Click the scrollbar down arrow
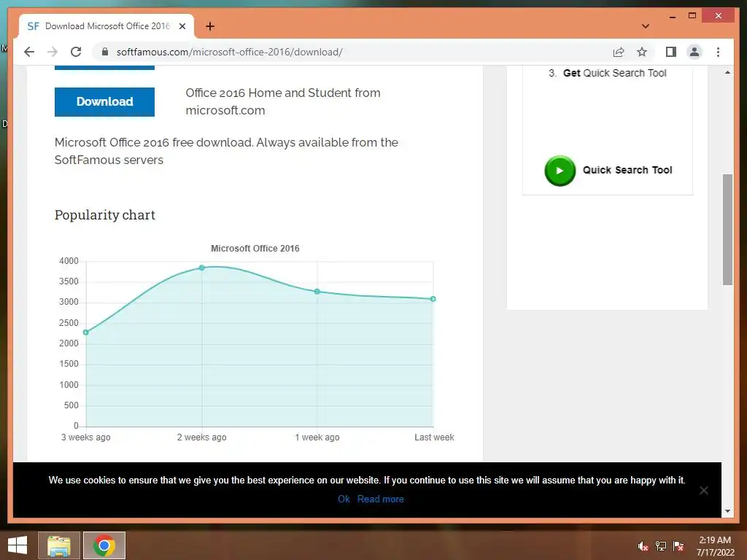Screen dimensions: 747x560 pos(727,511)
